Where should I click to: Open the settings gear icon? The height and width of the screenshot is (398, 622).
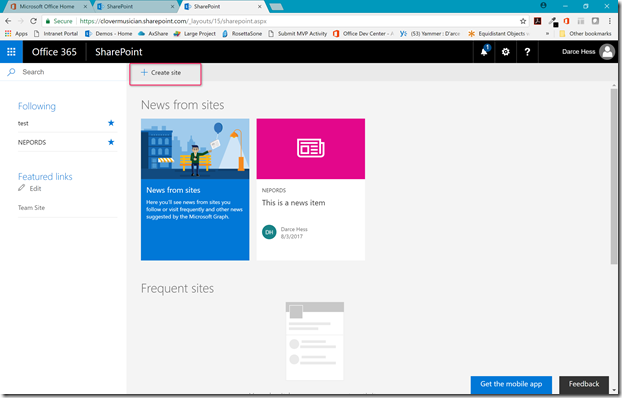(x=505, y=52)
